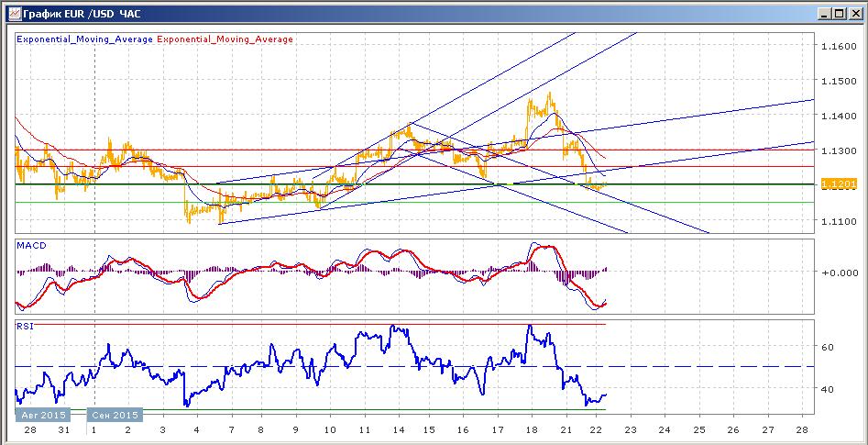Close the EUR/USD chart window
This screenshot has width=868, height=445.
pos(854,14)
